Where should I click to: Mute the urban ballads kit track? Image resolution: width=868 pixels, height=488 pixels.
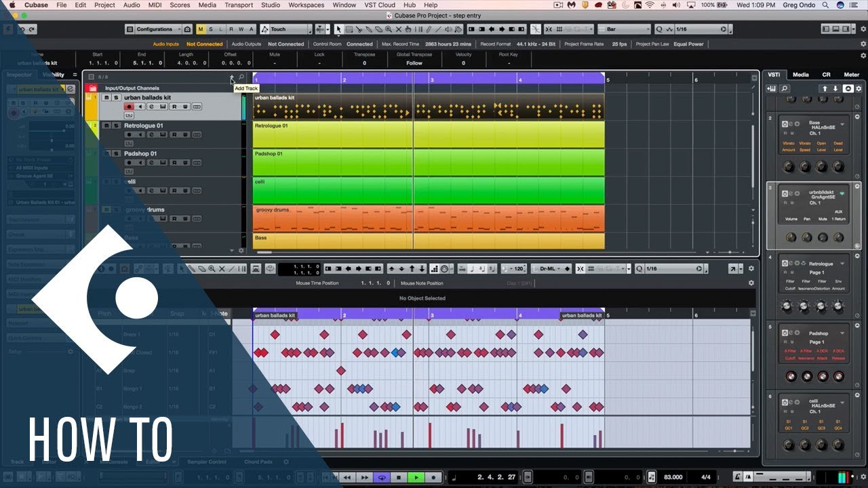pos(106,98)
